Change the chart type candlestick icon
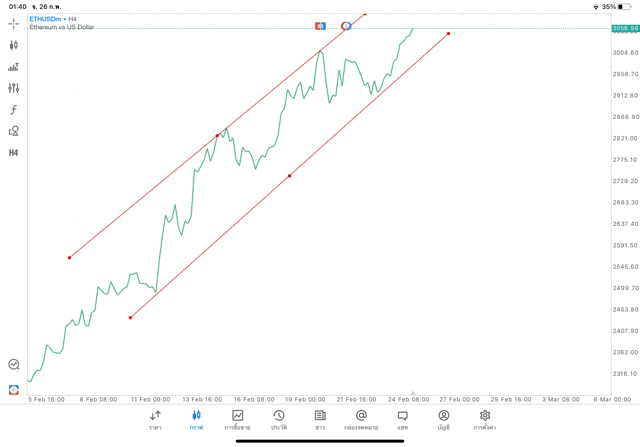 [14, 45]
